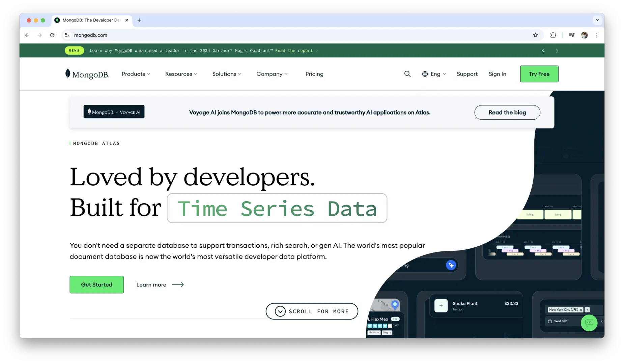
Task: Click the plus icon beside Snake Plant
Action: 441,306
